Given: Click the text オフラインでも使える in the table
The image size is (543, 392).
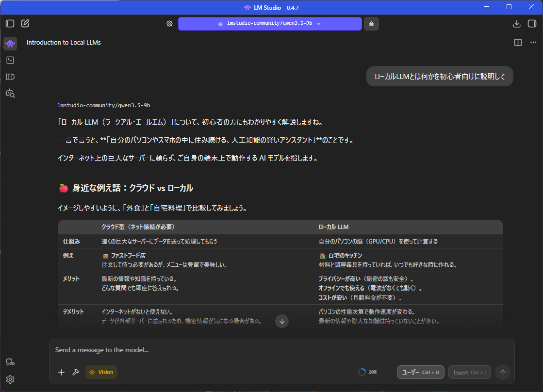Looking at the screenshot, I should tap(342, 288).
